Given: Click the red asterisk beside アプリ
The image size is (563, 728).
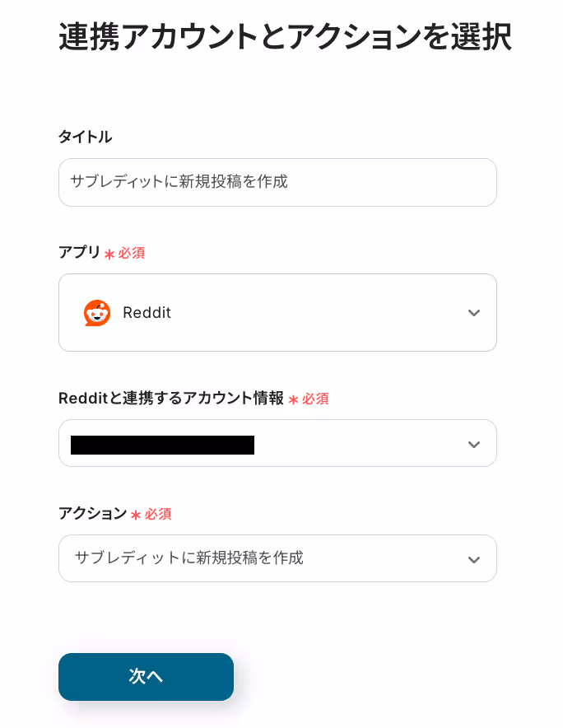Looking at the screenshot, I should point(109,254).
